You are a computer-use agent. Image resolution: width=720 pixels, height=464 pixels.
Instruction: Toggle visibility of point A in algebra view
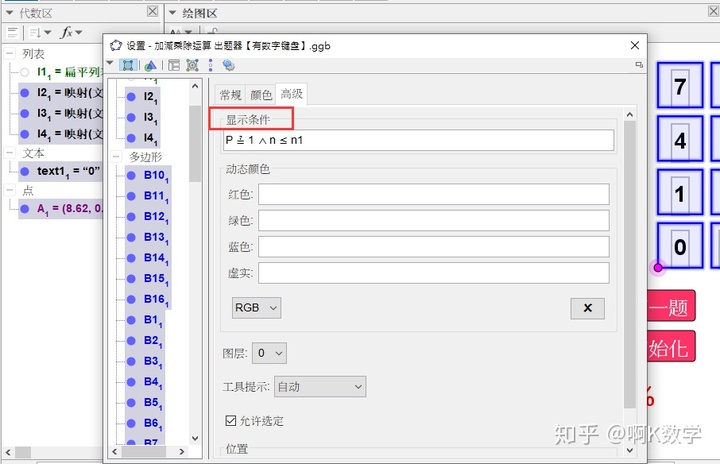point(25,209)
